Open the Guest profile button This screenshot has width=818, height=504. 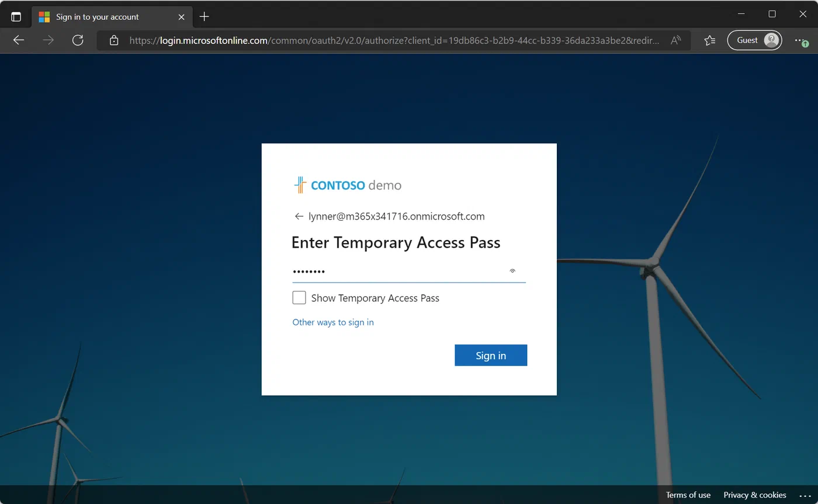[754, 40]
